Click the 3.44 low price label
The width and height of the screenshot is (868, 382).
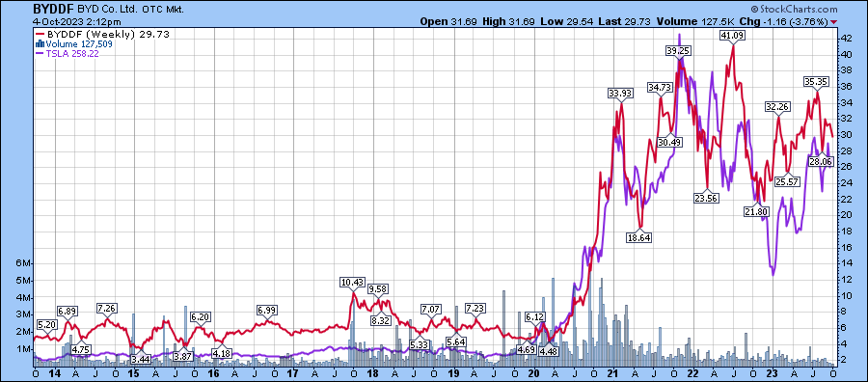[140, 359]
